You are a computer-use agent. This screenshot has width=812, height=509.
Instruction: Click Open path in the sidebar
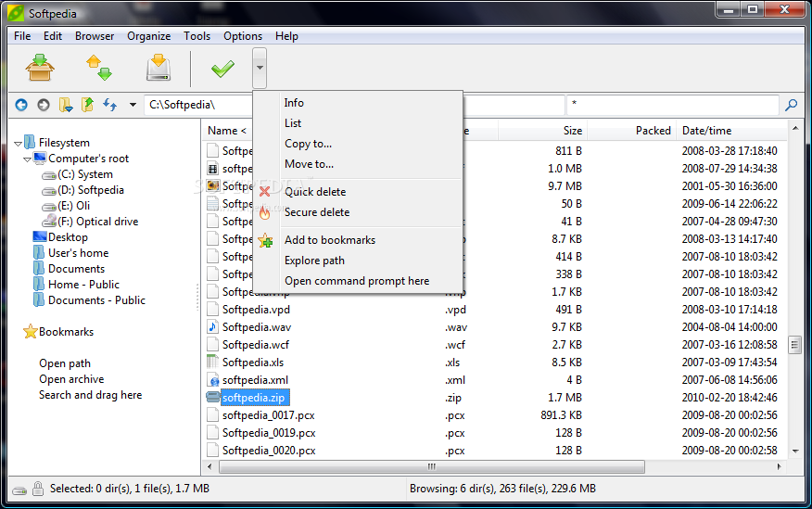[x=65, y=363]
